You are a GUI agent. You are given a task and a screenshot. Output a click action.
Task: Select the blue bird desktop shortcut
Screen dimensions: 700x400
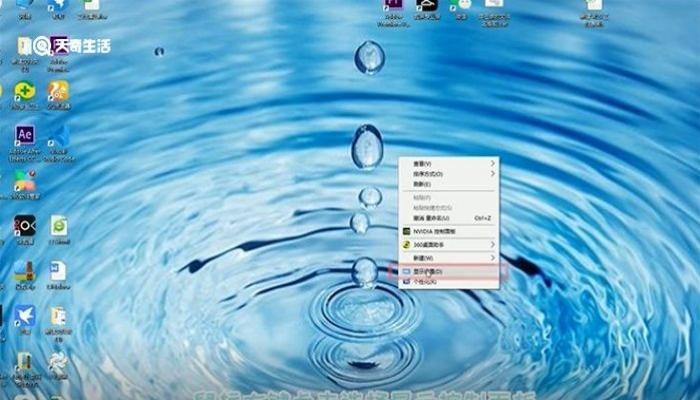pyautogui.click(x=25, y=316)
